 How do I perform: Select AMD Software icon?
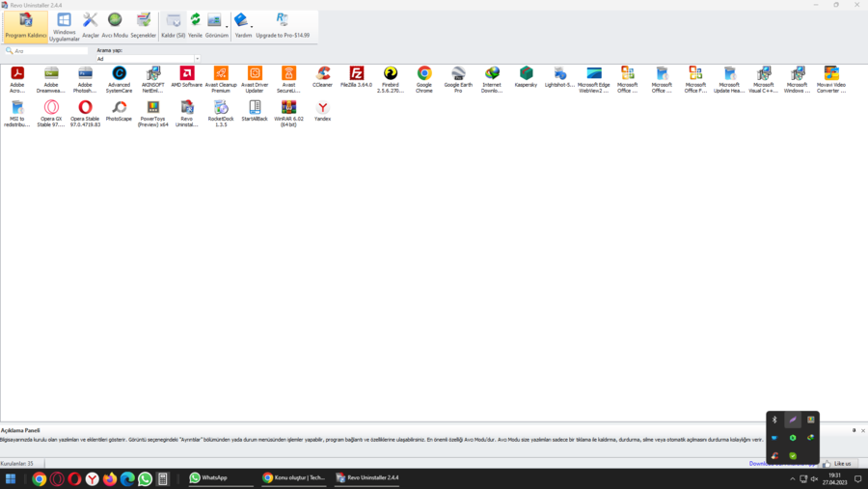[186, 77]
